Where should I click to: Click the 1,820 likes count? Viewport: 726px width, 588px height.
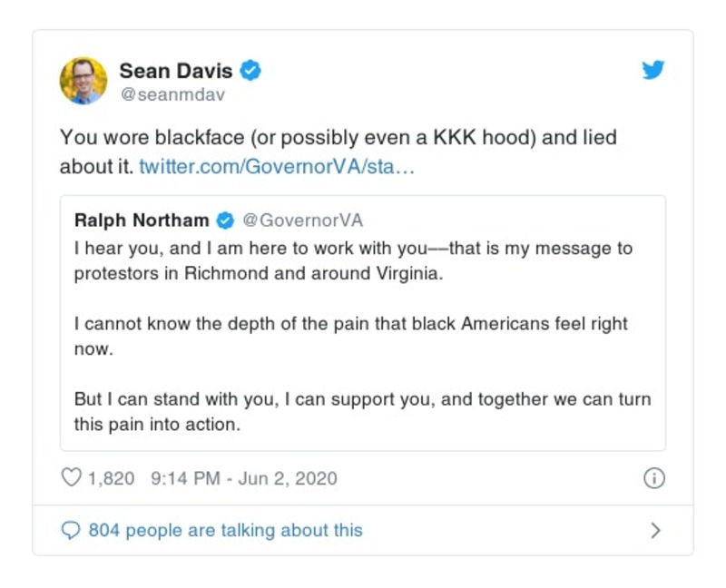coord(111,478)
